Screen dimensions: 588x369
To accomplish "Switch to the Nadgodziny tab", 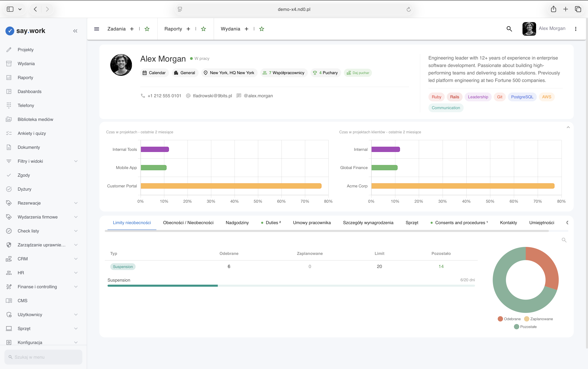I will point(237,223).
